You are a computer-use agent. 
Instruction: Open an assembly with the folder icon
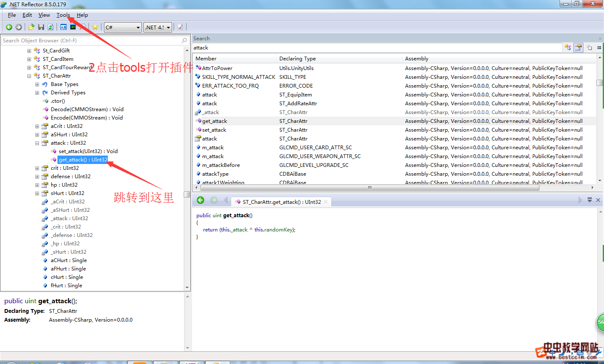point(31,27)
